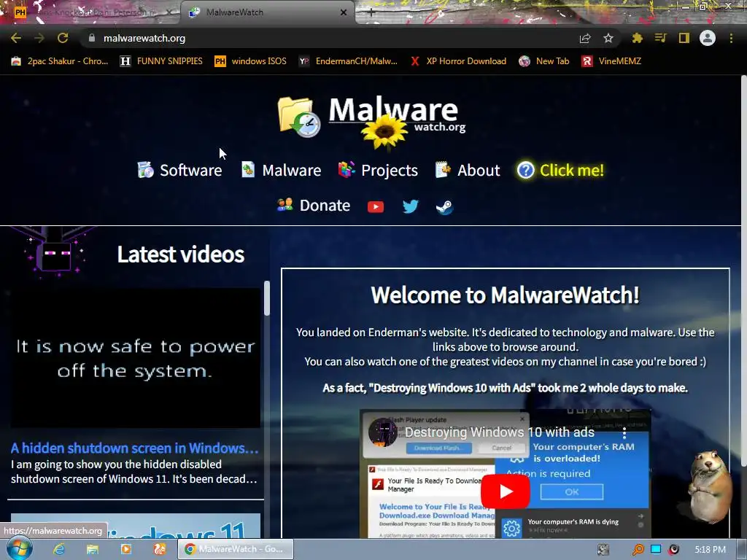Click the blue monitor tray icon
Viewport: 747px width, 560px height.
point(656,549)
